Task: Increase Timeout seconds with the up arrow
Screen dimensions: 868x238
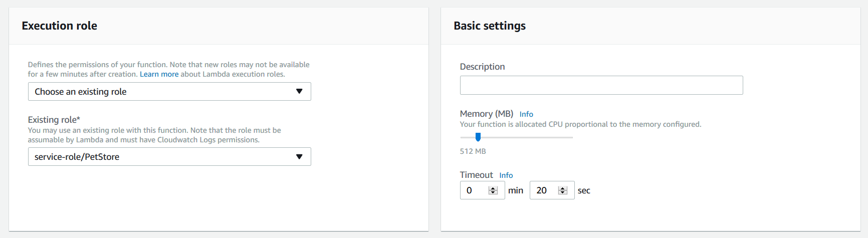Action: tap(563, 188)
